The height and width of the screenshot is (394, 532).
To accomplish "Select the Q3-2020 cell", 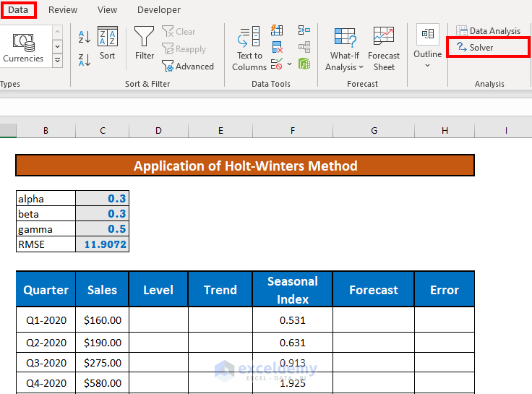I will pyautogui.click(x=46, y=362).
